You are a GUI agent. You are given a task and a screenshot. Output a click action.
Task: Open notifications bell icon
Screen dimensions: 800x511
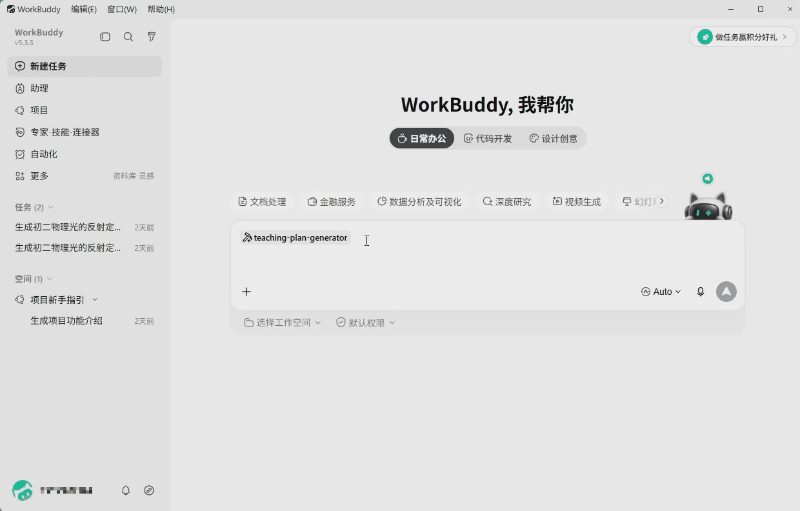(x=126, y=491)
